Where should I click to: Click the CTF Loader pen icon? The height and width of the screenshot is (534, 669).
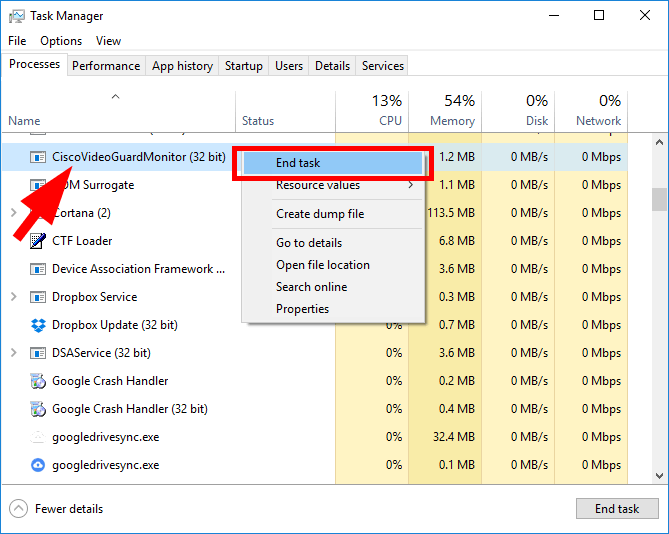[38, 241]
